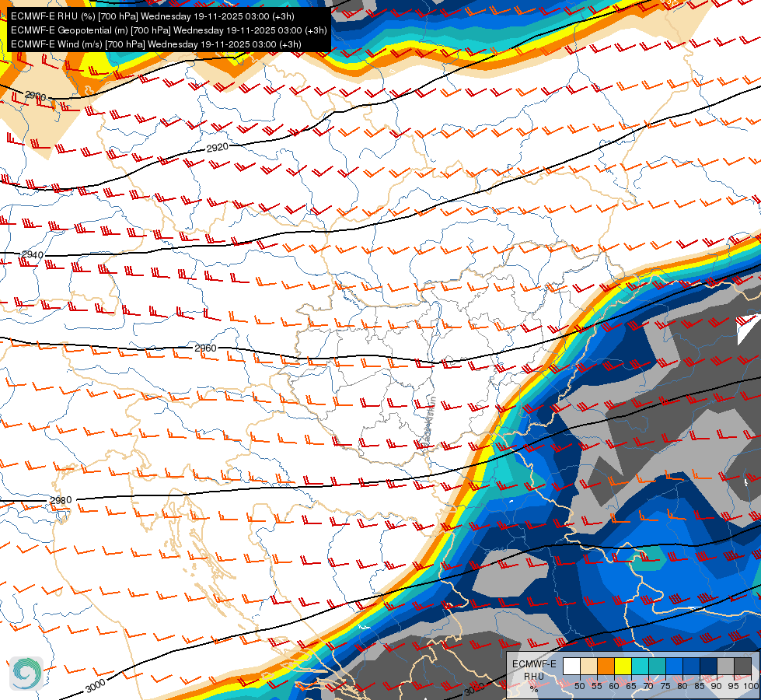Click the legend tick label 90
The width and height of the screenshot is (761, 700).
(717, 686)
